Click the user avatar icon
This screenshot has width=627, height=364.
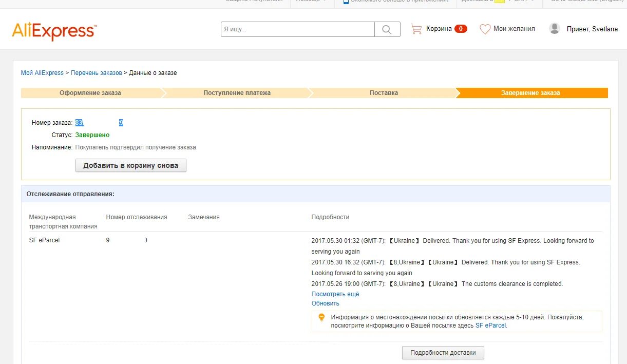coord(555,29)
